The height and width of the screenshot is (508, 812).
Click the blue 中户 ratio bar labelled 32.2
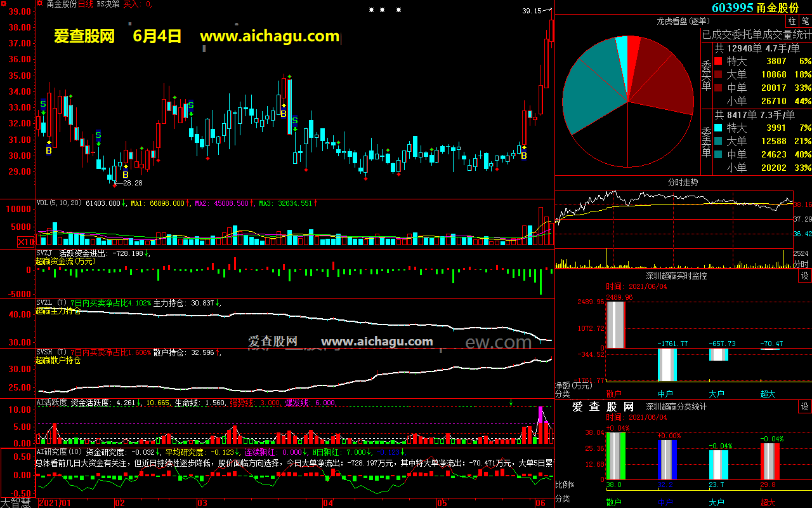point(667,460)
